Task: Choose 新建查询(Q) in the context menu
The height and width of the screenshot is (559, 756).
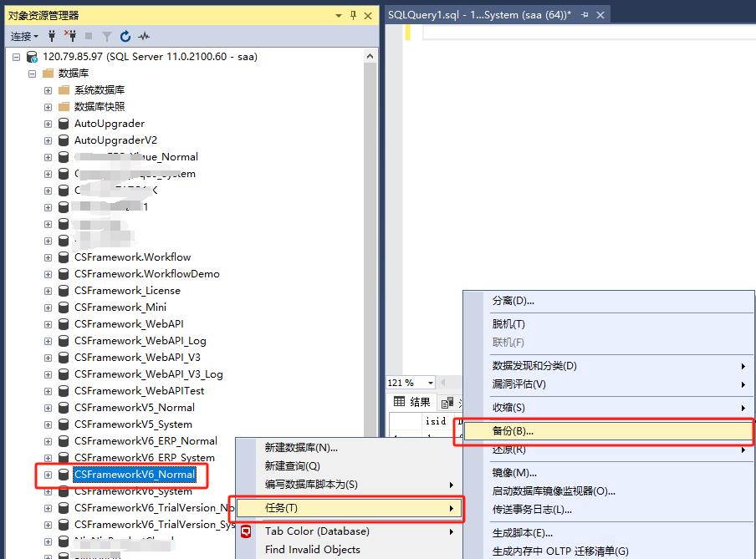Action: click(x=292, y=466)
